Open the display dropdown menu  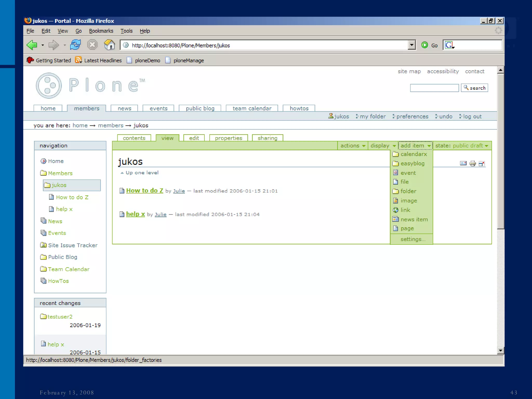pyautogui.click(x=383, y=146)
